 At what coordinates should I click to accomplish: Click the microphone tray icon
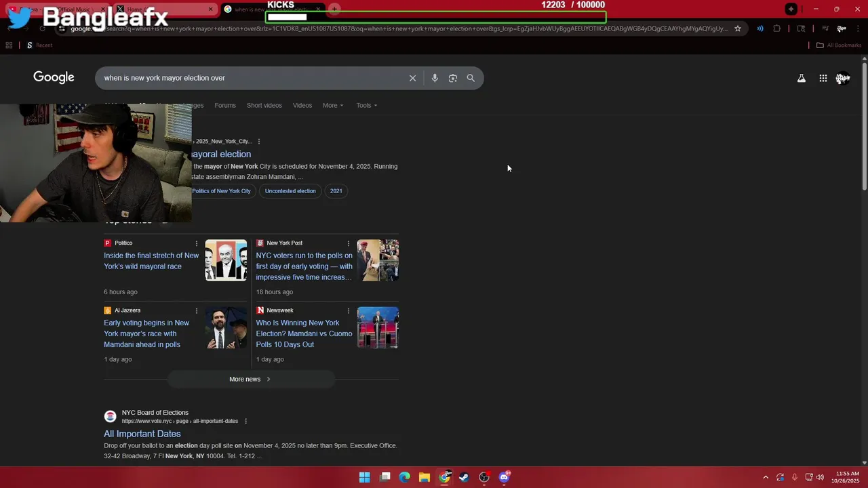pos(794,477)
